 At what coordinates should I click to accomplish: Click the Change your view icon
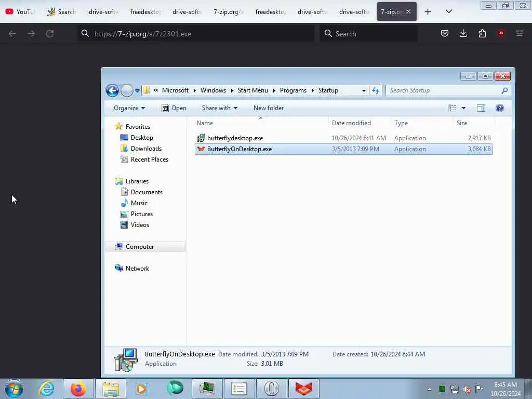[453, 108]
